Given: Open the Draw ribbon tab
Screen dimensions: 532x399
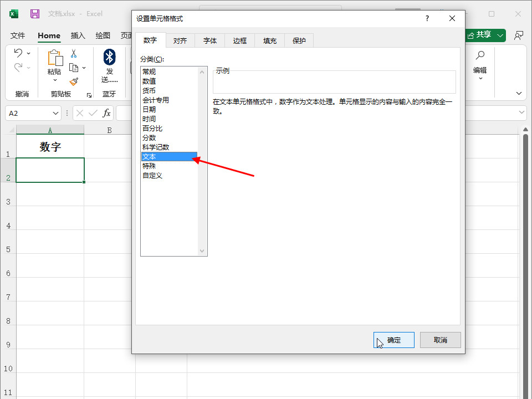Looking at the screenshot, I should pos(103,35).
